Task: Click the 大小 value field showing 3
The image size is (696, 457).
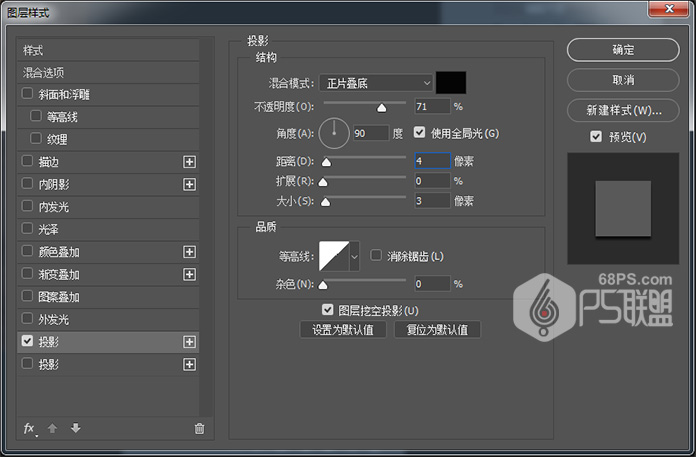Action: pos(432,201)
